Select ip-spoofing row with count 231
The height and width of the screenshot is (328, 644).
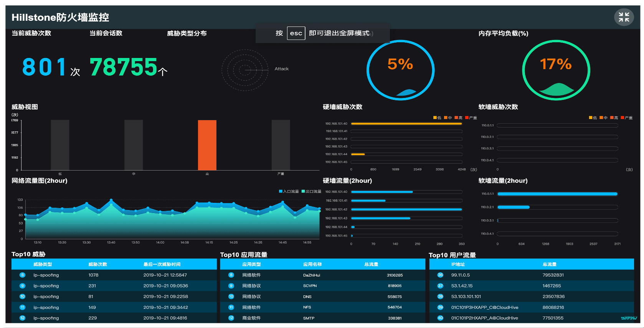[114, 286]
